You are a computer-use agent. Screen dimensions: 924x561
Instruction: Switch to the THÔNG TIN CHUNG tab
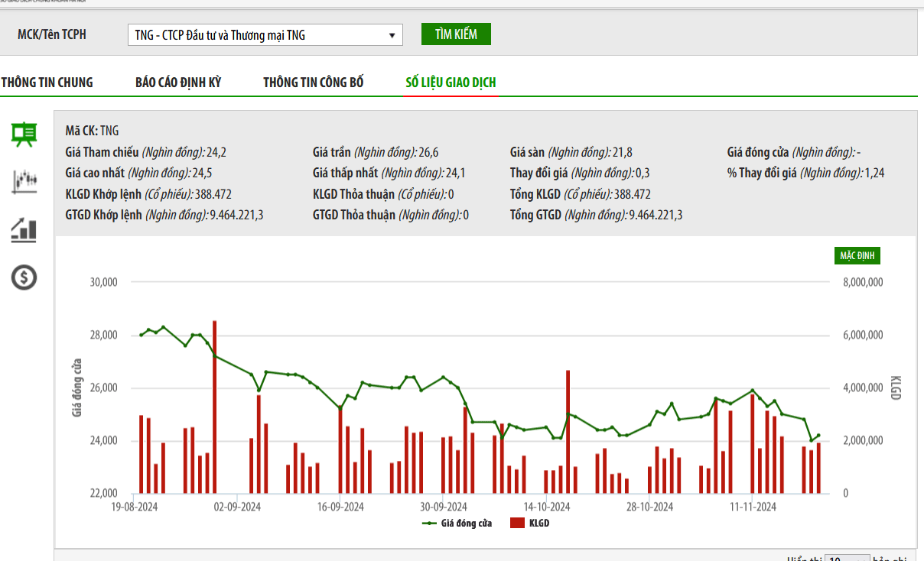(47, 83)
